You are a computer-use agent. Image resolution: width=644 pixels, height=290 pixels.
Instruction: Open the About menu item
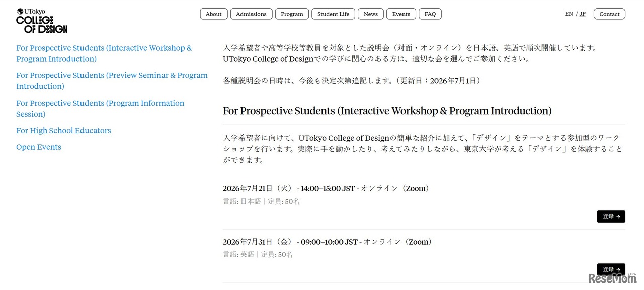tap(214, 14)
